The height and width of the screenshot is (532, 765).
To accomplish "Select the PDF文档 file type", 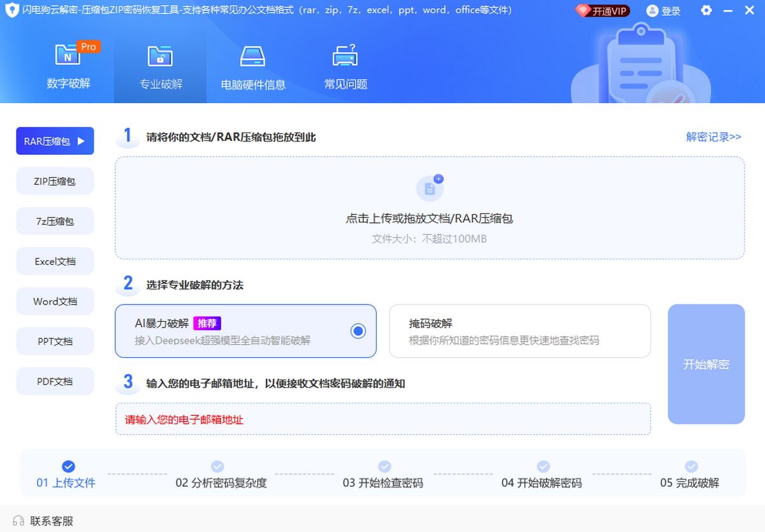I will 55,381.
